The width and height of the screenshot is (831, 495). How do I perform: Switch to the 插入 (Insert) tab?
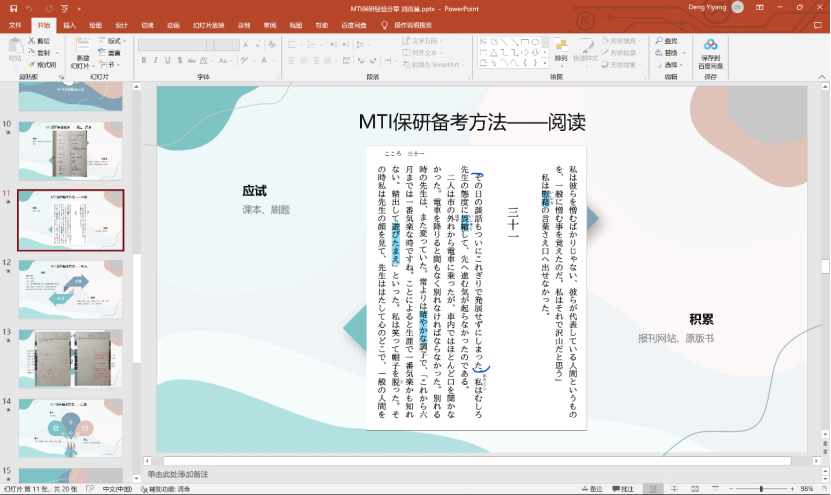69,25
